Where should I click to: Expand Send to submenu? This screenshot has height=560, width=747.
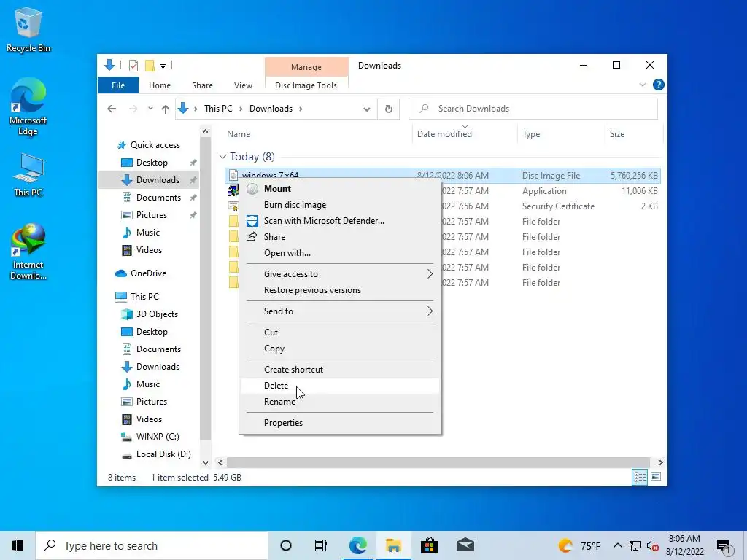pyautogui.click(x=340, y=311)
